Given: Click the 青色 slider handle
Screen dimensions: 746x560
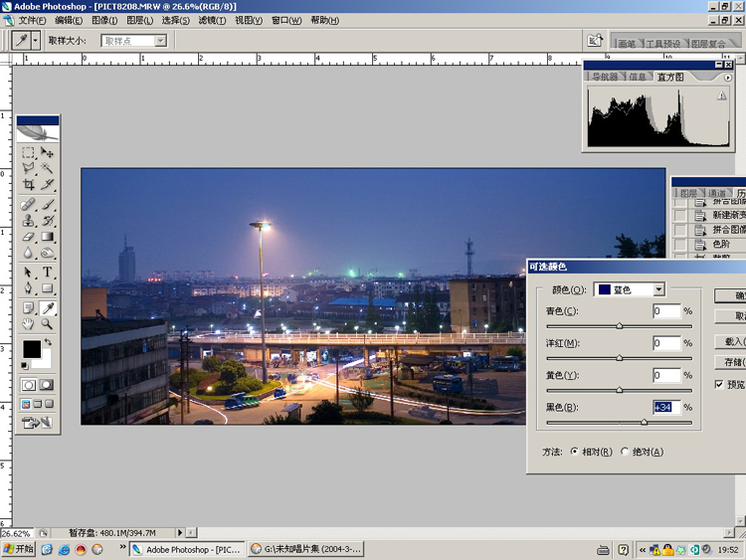Looking at the screenshot, I should point(619,326).
